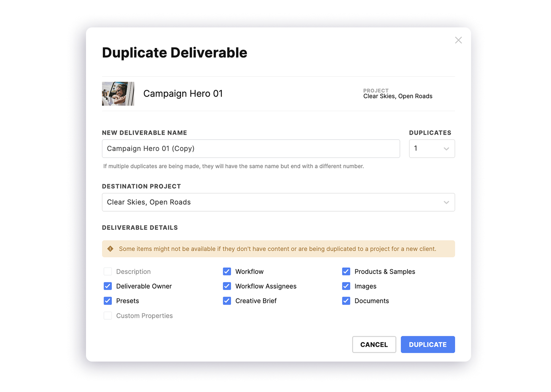Close the Duplicate Deliverable dialog

(x=458, y=40)
